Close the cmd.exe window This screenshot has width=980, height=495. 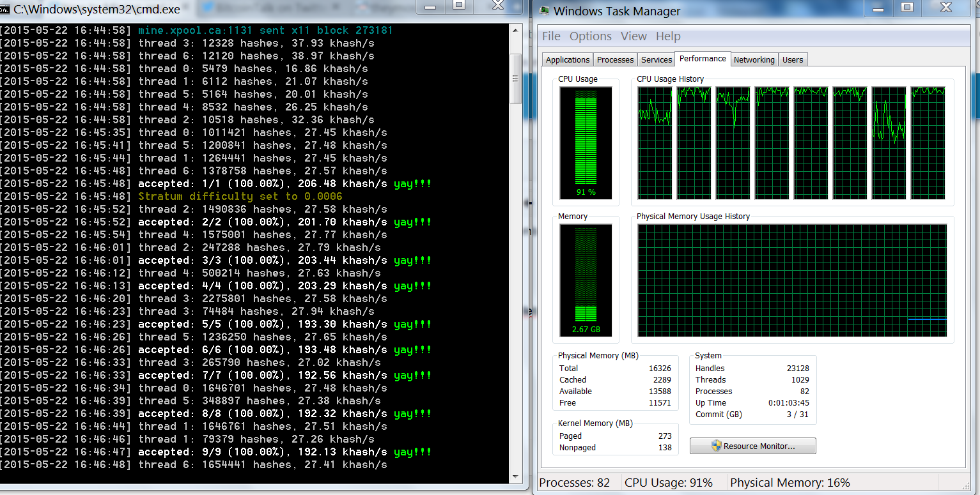tap(499, 5)
